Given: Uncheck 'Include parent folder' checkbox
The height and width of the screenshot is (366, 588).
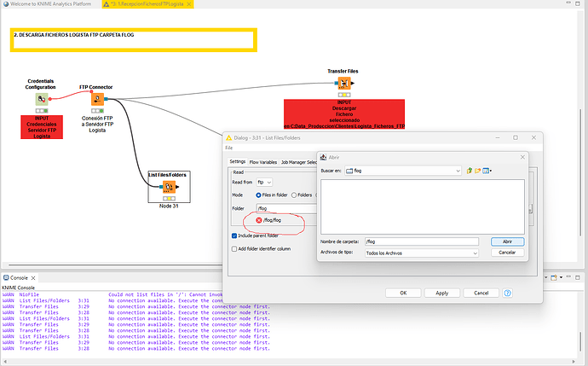Looking at the screenshot, I should 235,235.
